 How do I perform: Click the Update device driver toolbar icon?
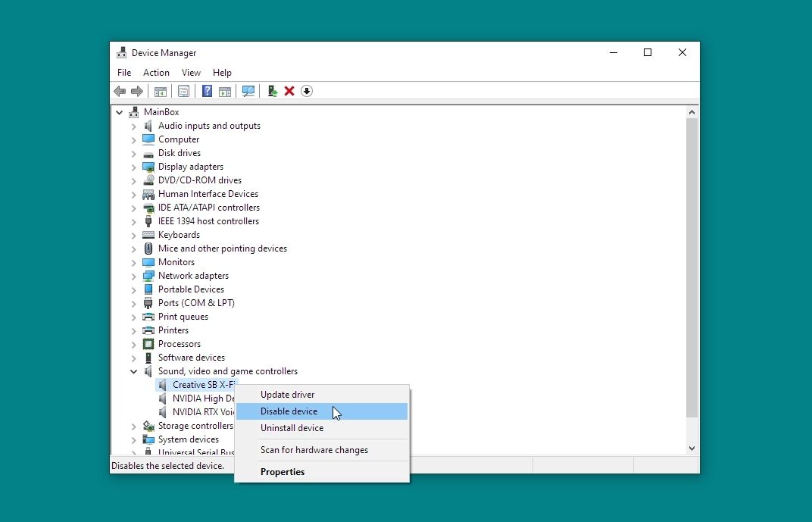(272, 91)
